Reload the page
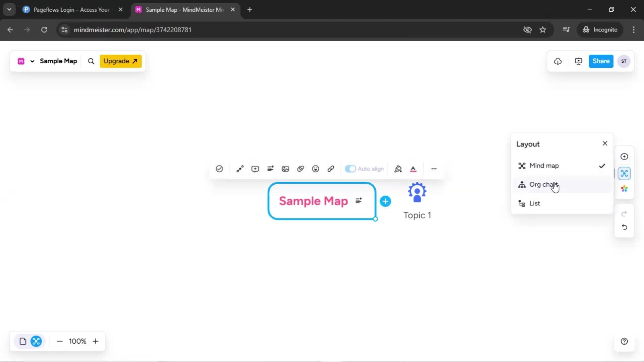 click(44, 30)
